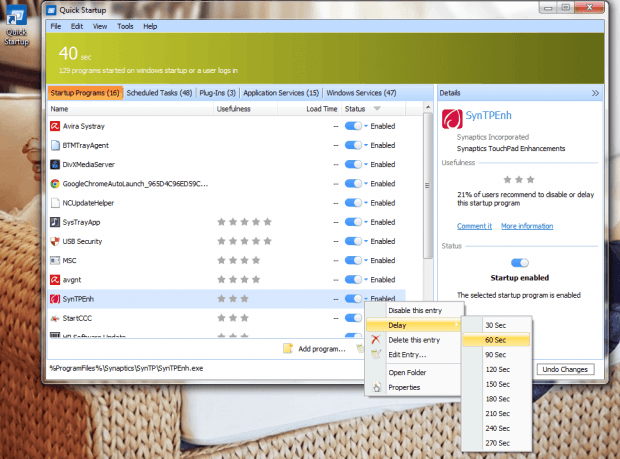
Task: Toggle USB Security startup switch
Action: click(353, 241)
